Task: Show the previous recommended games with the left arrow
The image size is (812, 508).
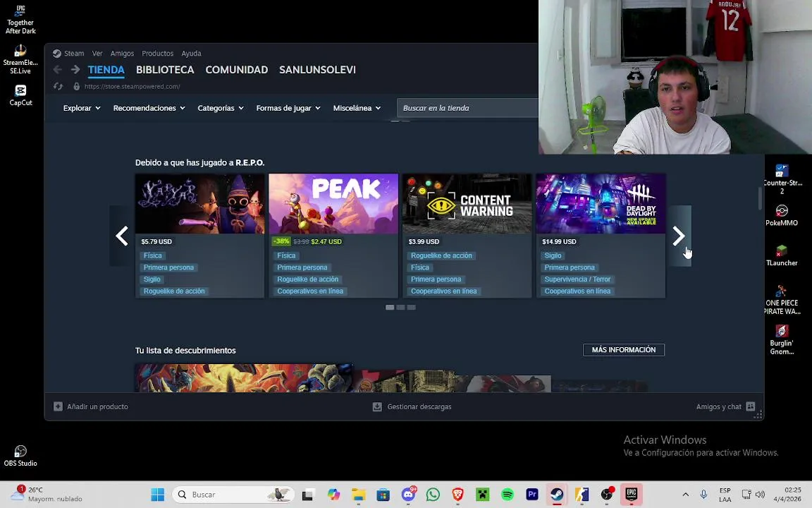Action: click(122, 236)
